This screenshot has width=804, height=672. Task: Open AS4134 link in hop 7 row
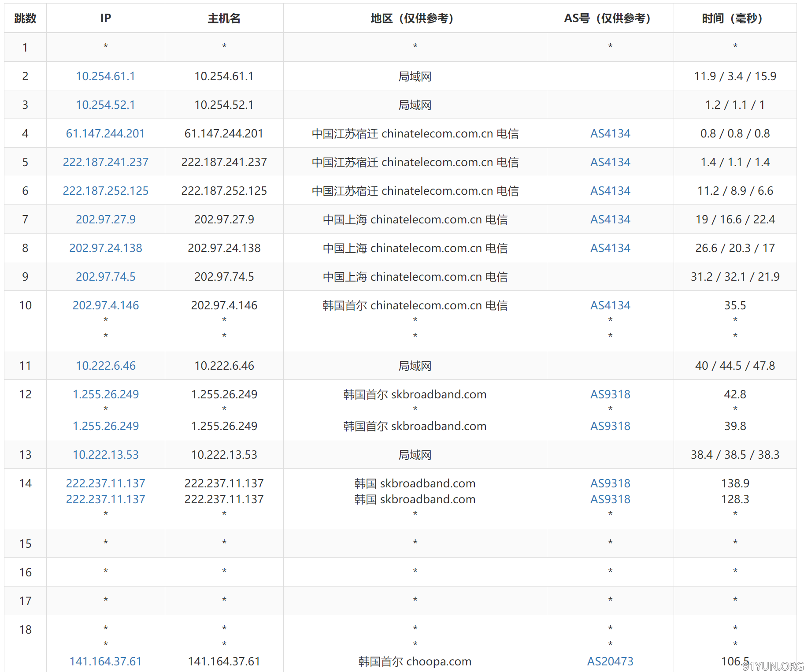tap(610, 219)
